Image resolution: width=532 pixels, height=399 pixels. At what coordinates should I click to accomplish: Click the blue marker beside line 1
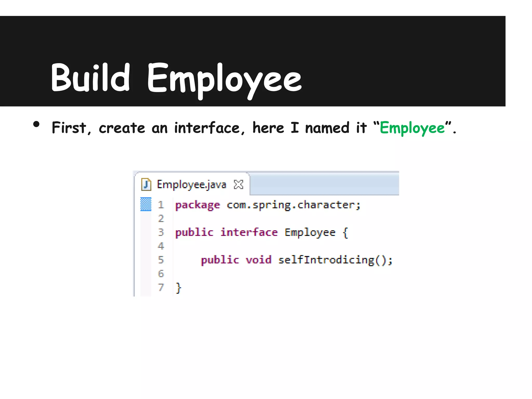coord(146,204)
